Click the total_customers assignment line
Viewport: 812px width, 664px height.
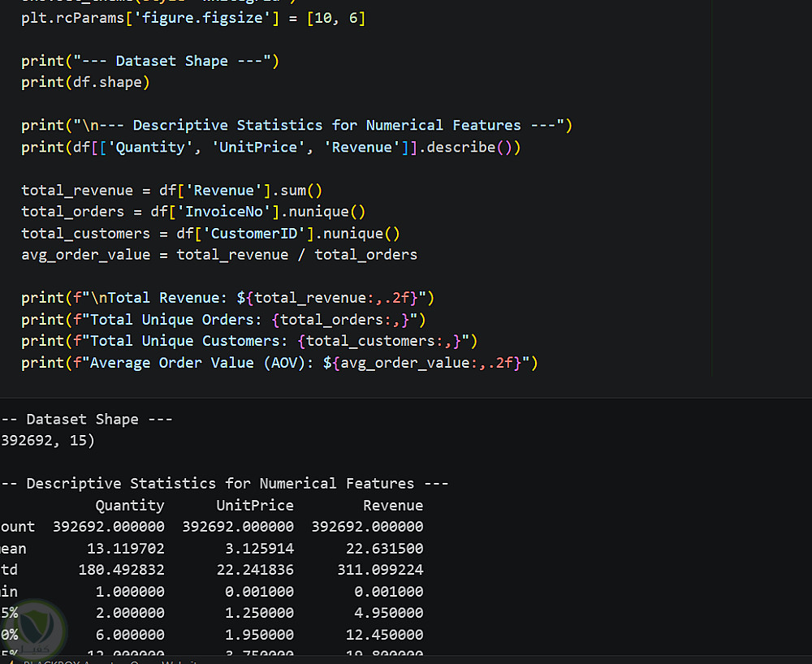click(210, 234)
